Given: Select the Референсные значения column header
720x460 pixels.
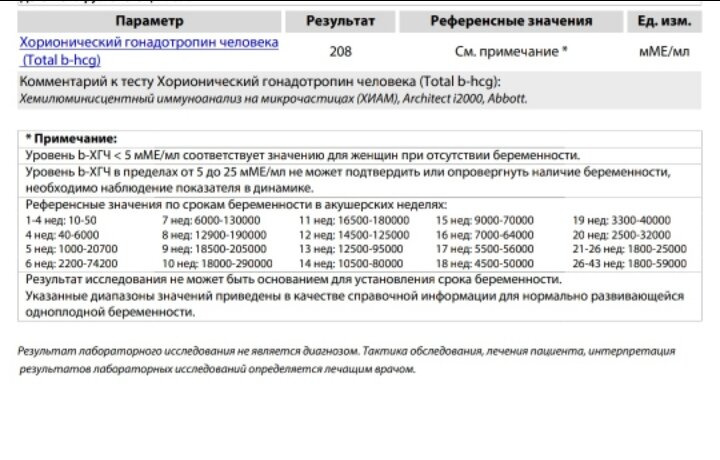Looking at the screenshot, I should (x=510, y=20).
